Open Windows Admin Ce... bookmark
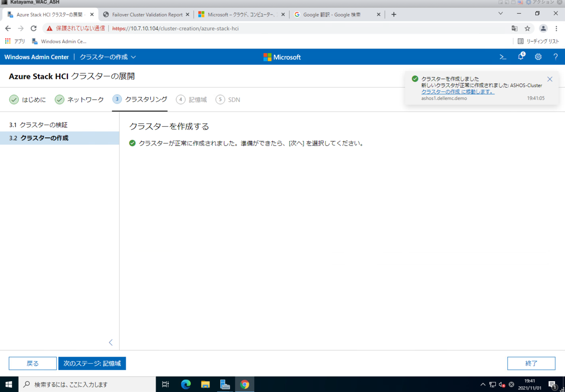The width and height of the screenshot is (565, 392). (x=59, y=41)
